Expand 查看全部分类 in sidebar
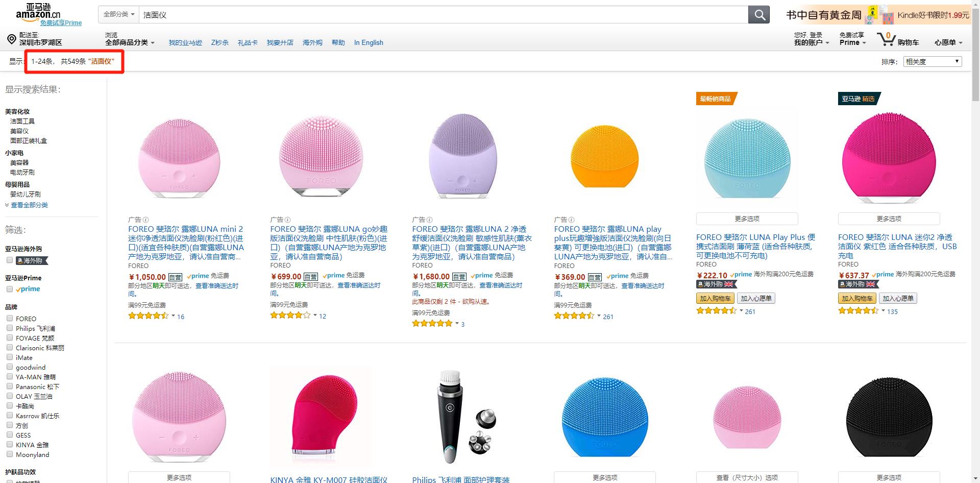Screen dimensions: 980x483 click(x=29, y=205)
